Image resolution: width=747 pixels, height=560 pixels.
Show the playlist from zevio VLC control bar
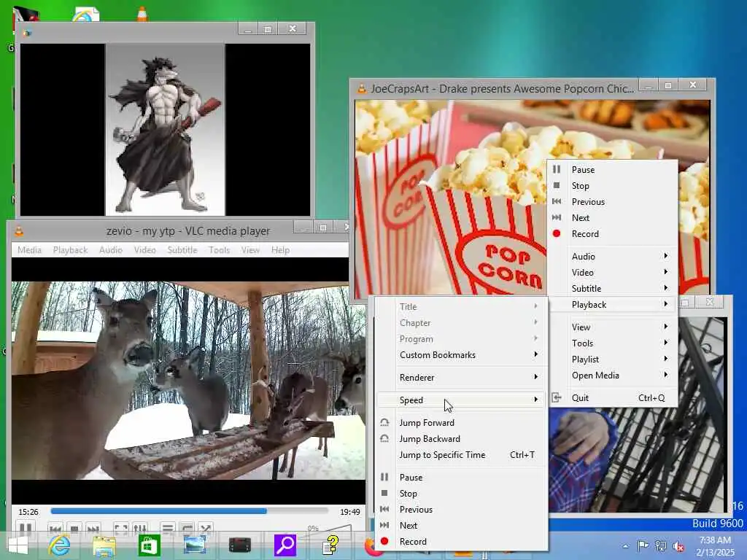point(167,529)
